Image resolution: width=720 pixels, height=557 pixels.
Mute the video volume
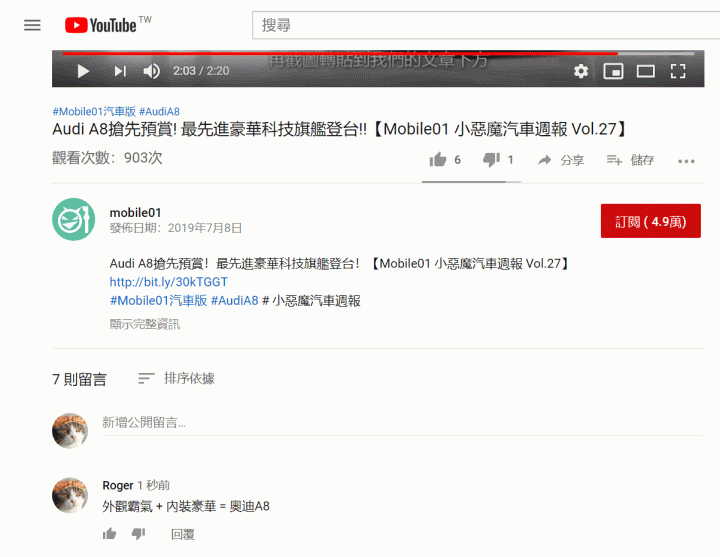(151, 71)
